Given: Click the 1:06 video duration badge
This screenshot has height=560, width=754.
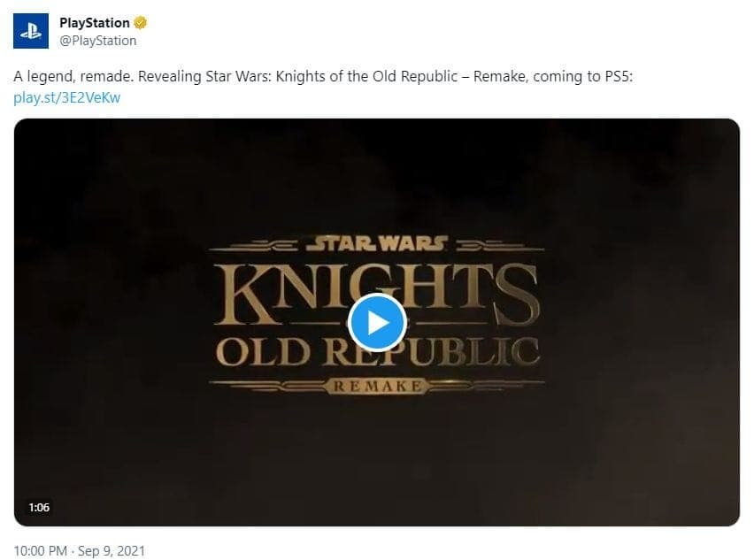Looking at the screenshot, I should coord(39,507).
